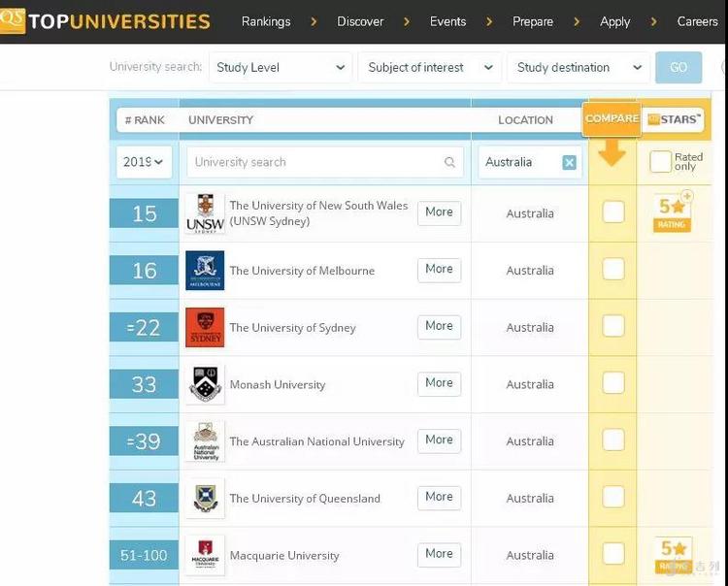Screen dimensions: 728x586
Task: Check compare box for Monash University
Action: [x=613, y=383]
